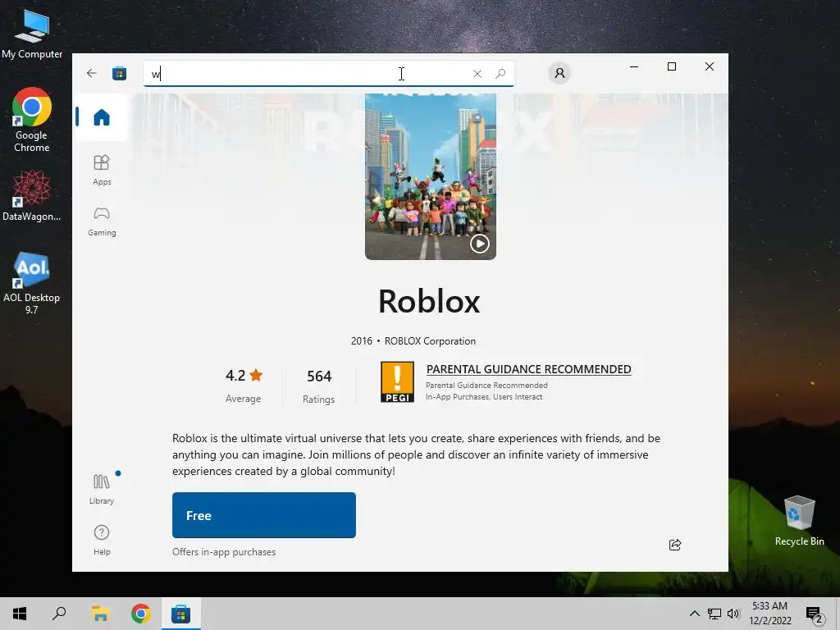Click the 4.2 star average rating
This screenshot has width=840, height=630.
243,376
